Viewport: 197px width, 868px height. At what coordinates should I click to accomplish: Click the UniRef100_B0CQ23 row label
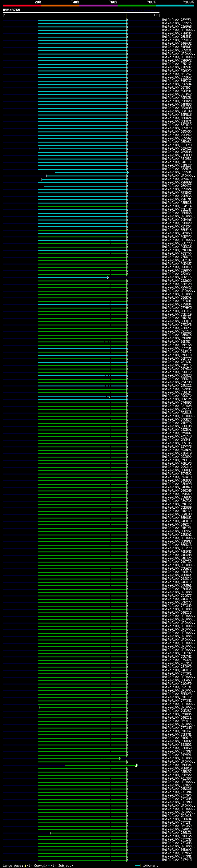(x=177, y=375)
